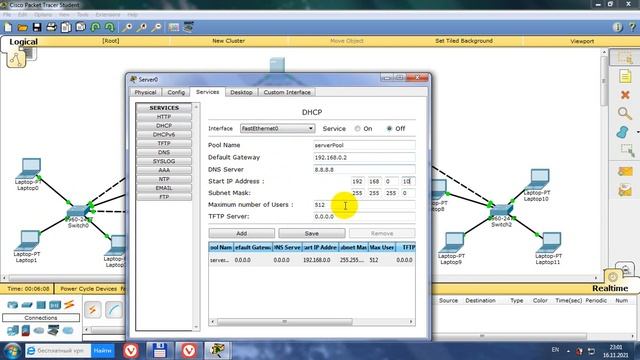Switch to the Config tab

pos(176,92)
